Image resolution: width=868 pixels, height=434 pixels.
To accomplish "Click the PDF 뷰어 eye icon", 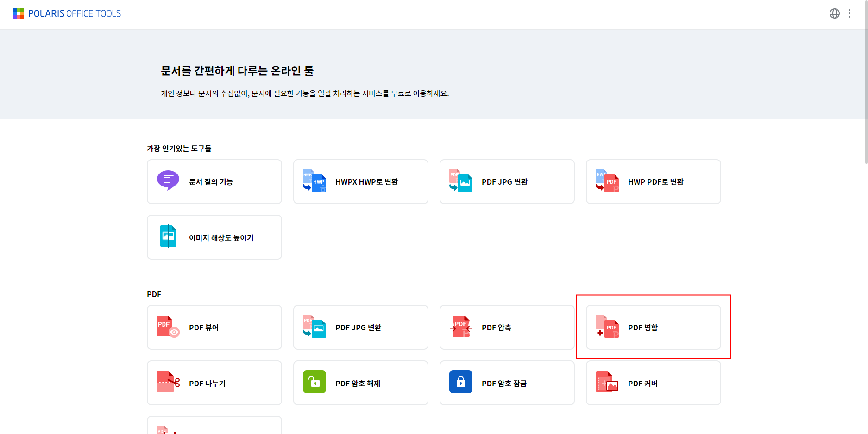I will (168, 327).
